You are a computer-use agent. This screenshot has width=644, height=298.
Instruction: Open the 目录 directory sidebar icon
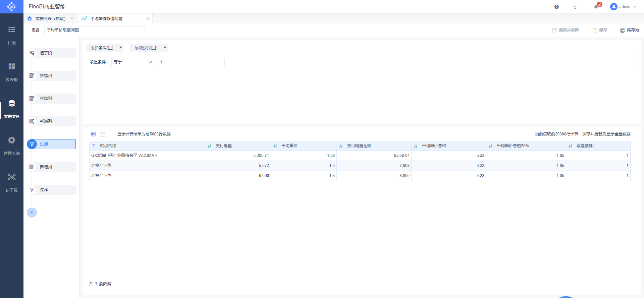click(12, 29)
